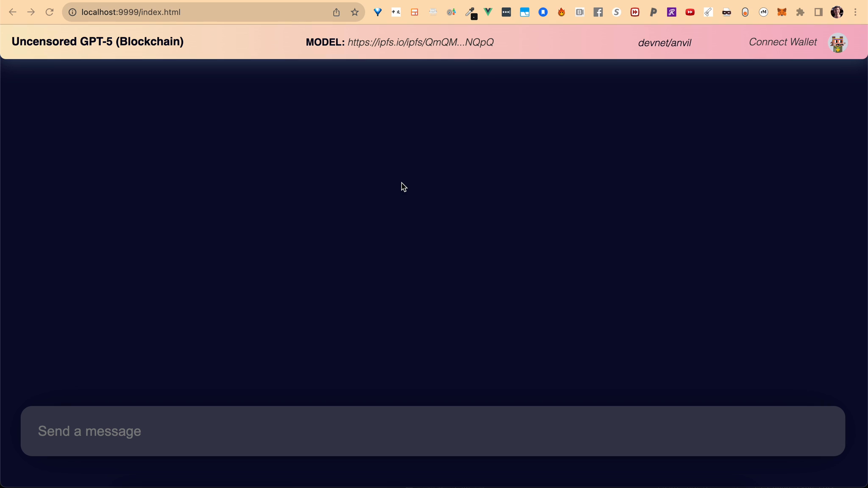Open the Chrome user profile avatar
The width and height of the screenshot is (868, 488).
click(x=837, y=12)
